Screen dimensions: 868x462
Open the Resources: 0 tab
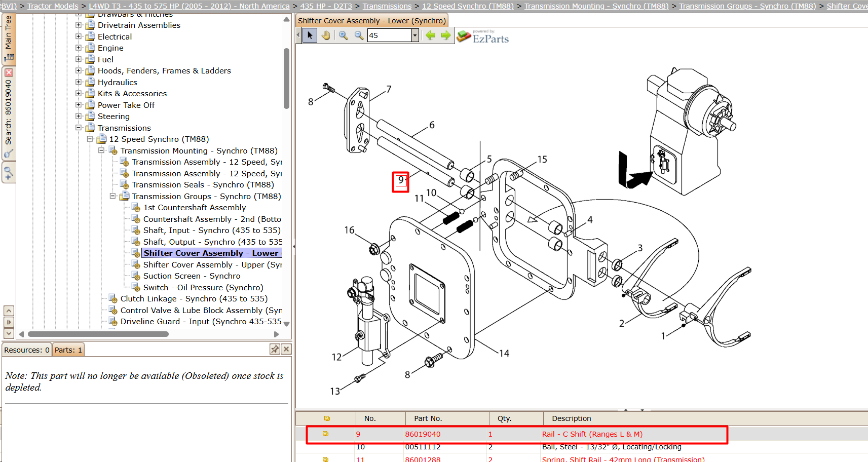[27, 350]
